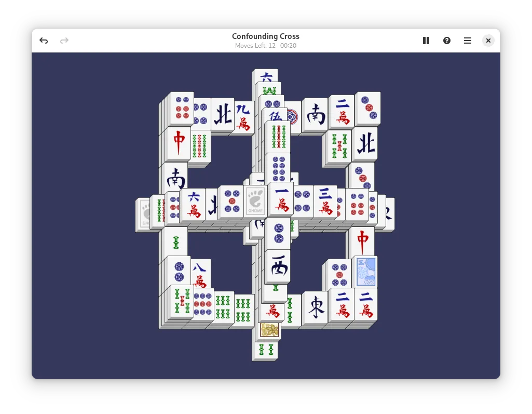The image size is (532, 414).
Task: Open the hamburger main menu
Action: (468, 41)
